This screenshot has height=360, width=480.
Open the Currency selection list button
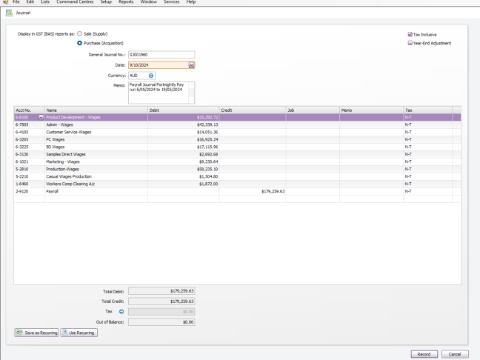click(x=151, y=76)
